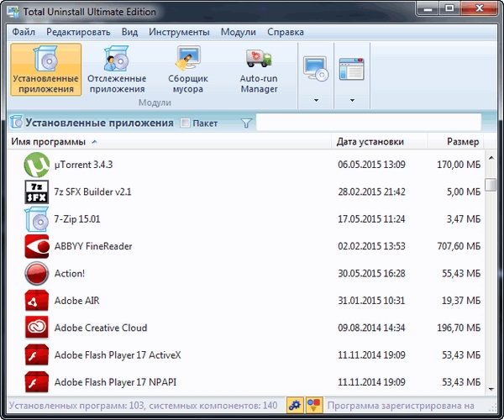Launch the Сборщик мусора cleaner

point(187,71)
